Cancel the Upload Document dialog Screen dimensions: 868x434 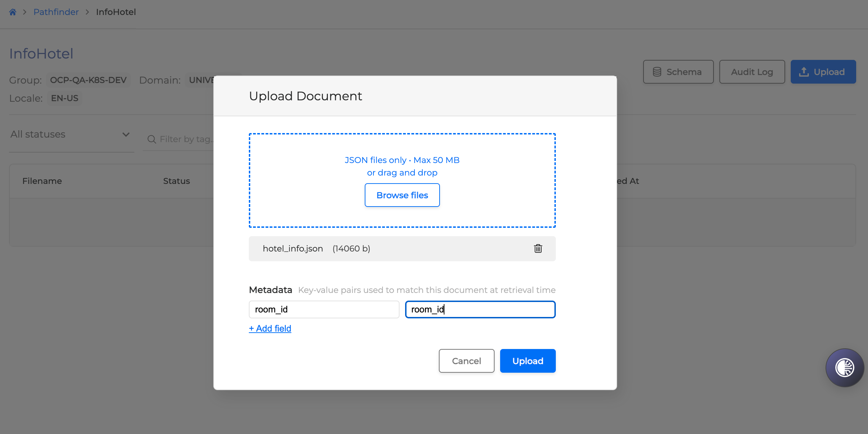[466, 361]
